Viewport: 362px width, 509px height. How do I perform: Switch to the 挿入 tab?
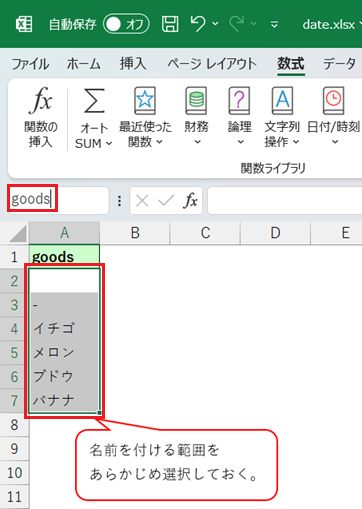click(x=133, y=63)
